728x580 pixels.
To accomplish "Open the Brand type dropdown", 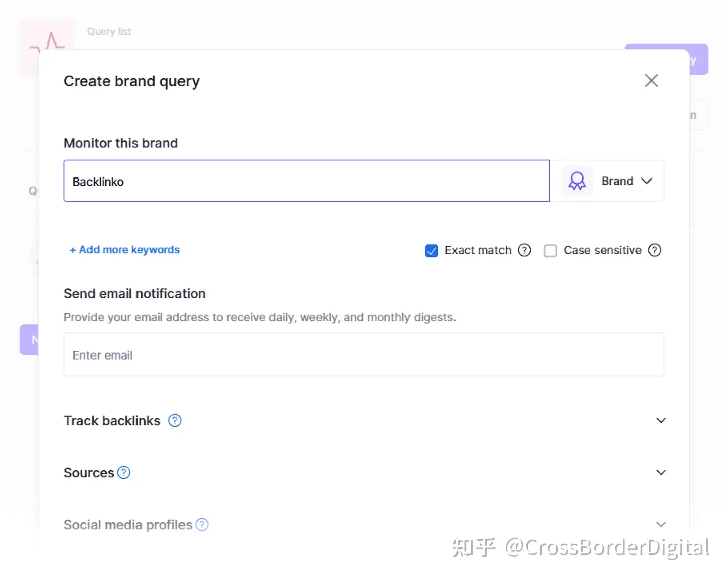I will point(626,181).
